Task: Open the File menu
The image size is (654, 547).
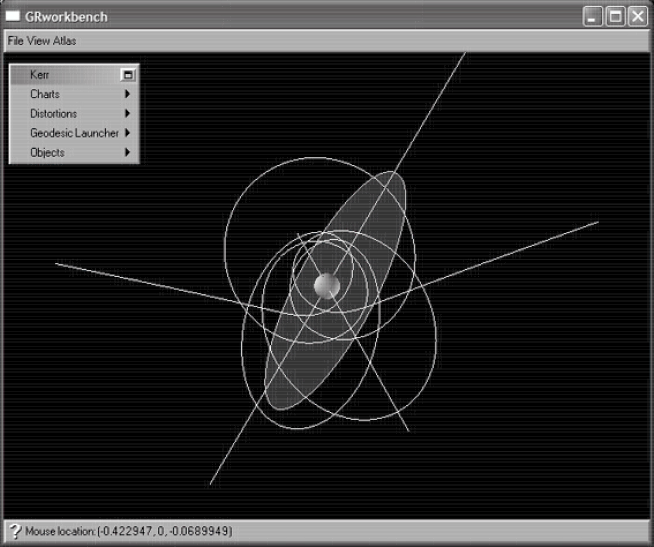Action: click(16, 41)
